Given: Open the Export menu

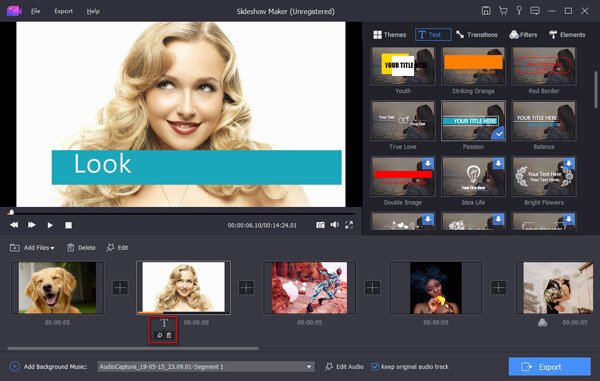Looking at the screenshot, I should click(64, 11).
